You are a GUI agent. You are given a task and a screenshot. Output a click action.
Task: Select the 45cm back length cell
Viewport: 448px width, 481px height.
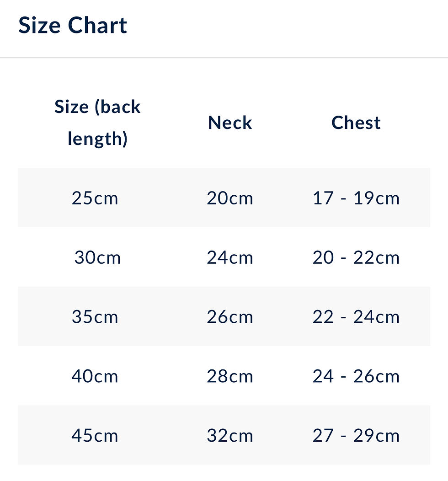pos(95,436)
